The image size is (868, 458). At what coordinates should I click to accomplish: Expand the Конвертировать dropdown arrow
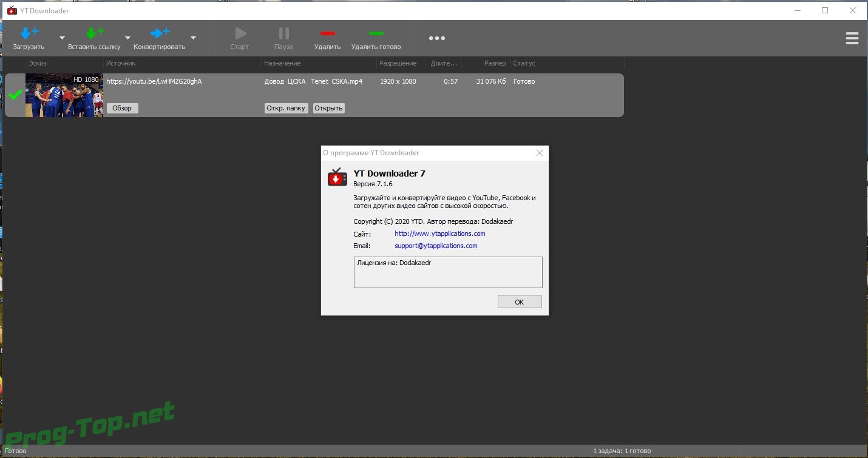(x=193, y=38)
